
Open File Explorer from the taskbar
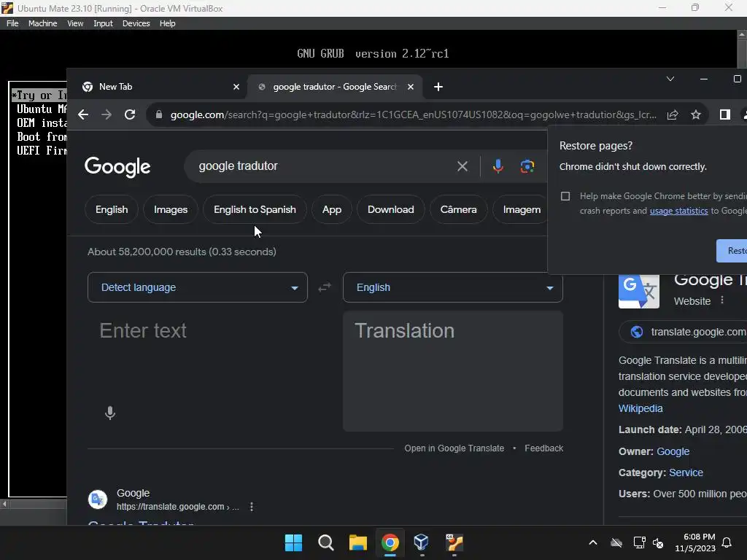[357, 542]
